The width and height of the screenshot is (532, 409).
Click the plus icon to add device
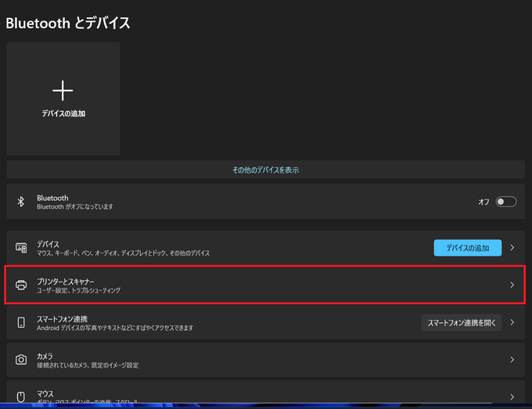pyautogui.click(x=63, y=91)
